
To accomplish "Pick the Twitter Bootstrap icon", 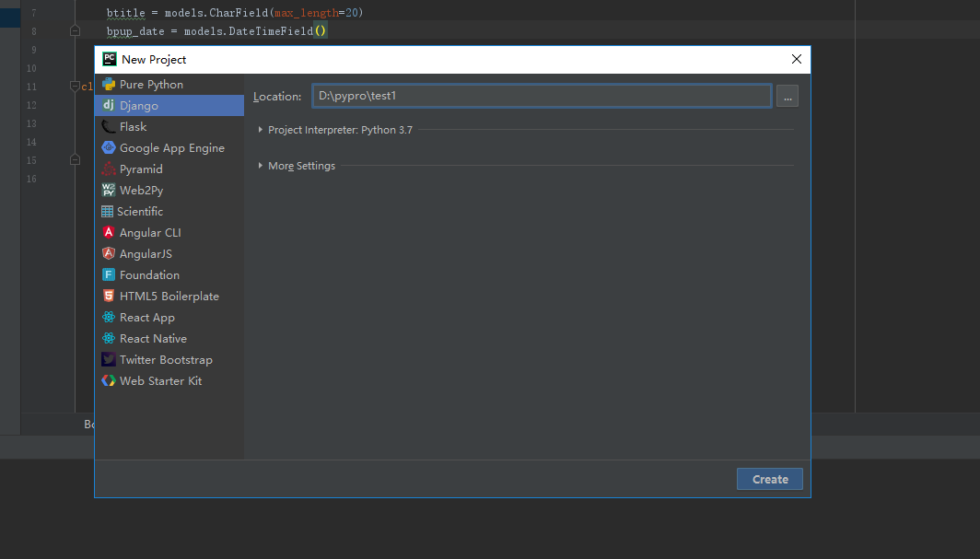I will pyautogui.click(x=109, y=360).
